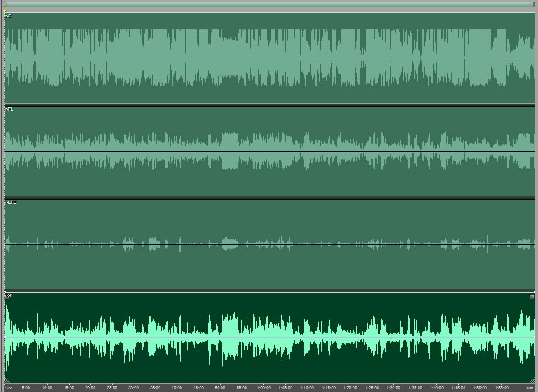Click the bottom-right hatched corner handle in r-SL

pos(532,380)
